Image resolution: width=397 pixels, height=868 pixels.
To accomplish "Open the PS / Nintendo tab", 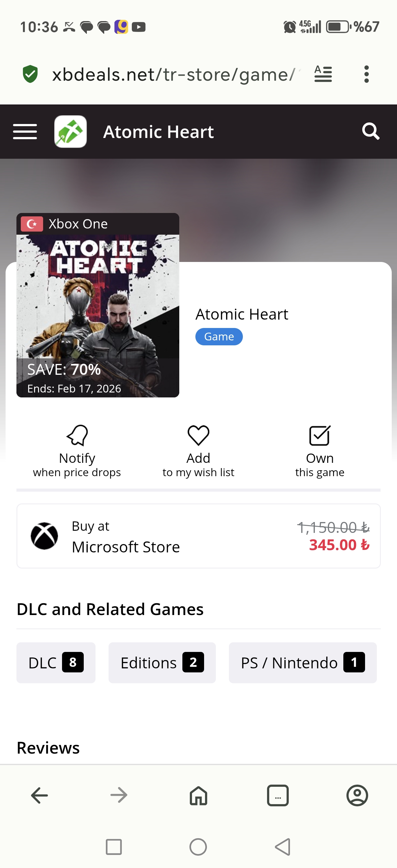I will pyautogui.click(x=303, y=662).
